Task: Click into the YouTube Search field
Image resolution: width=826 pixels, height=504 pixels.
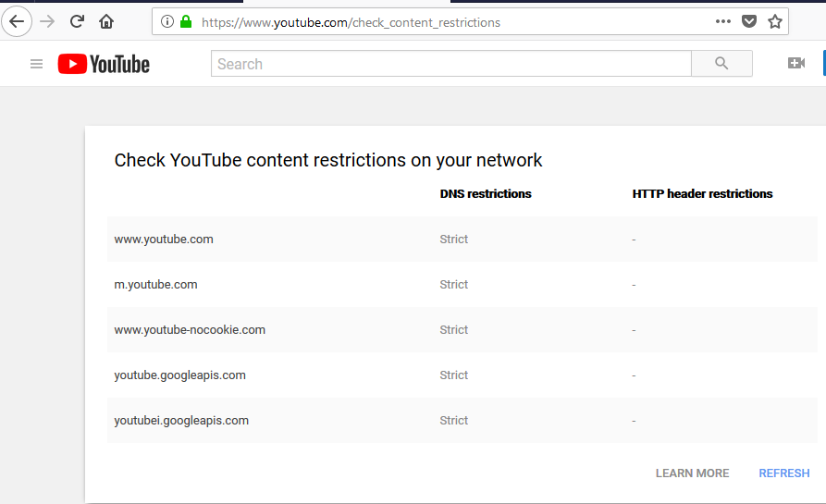Action: click(451, 64)
